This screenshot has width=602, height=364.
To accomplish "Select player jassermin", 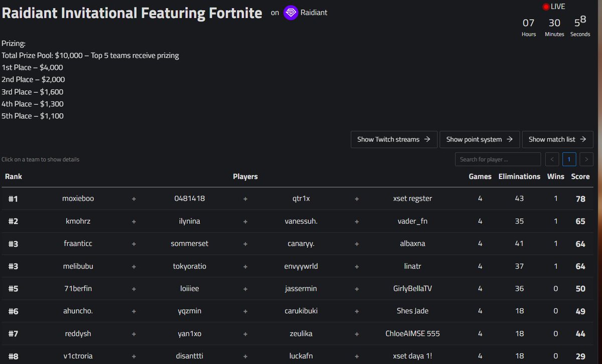I will click(301, 288).
